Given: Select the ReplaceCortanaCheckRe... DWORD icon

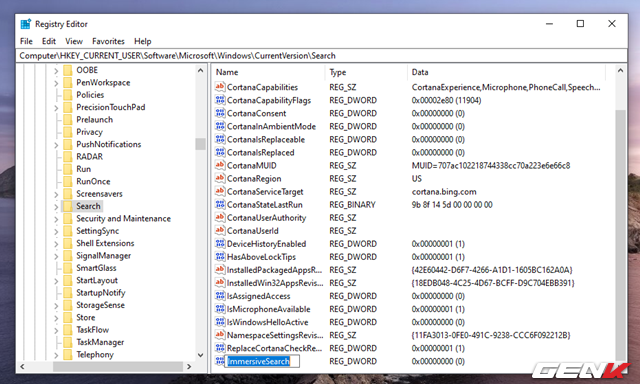Looking at the screenshot, I should [220, 348].
